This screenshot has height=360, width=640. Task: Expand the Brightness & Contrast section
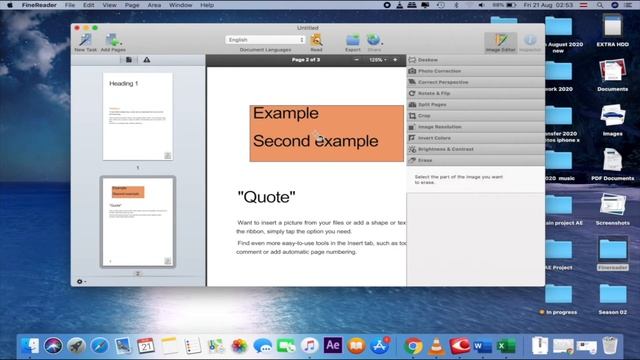(x=476, y=149)
